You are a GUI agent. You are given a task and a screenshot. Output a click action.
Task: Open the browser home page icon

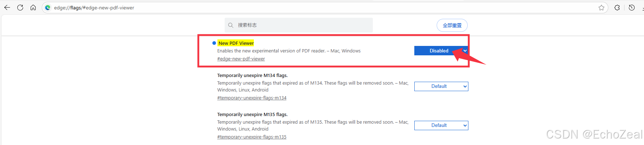33,8
